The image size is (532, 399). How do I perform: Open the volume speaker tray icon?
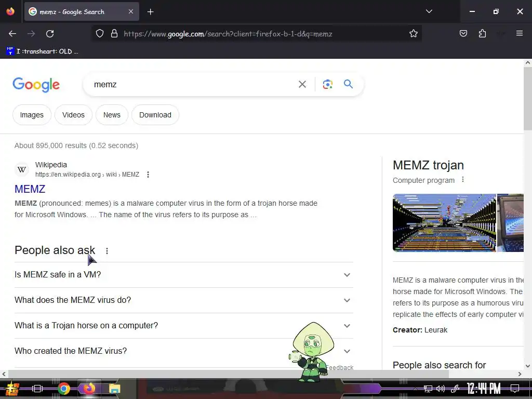tap(441, 389)
